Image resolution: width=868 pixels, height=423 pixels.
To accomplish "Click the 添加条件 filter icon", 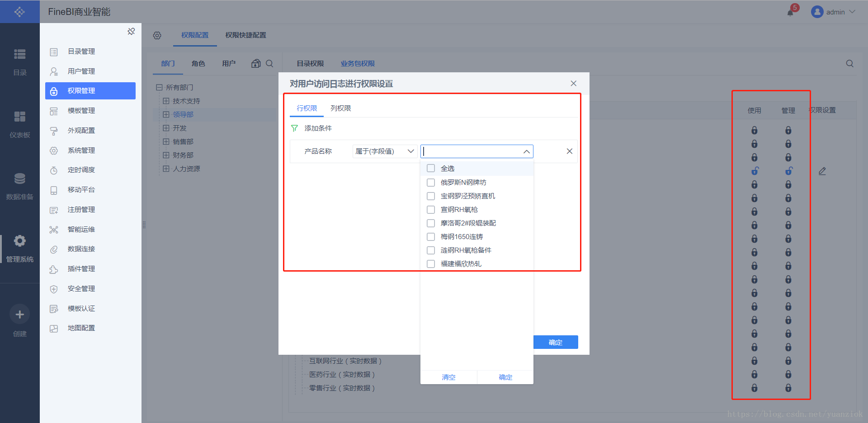I will click(x=294, y=128).
